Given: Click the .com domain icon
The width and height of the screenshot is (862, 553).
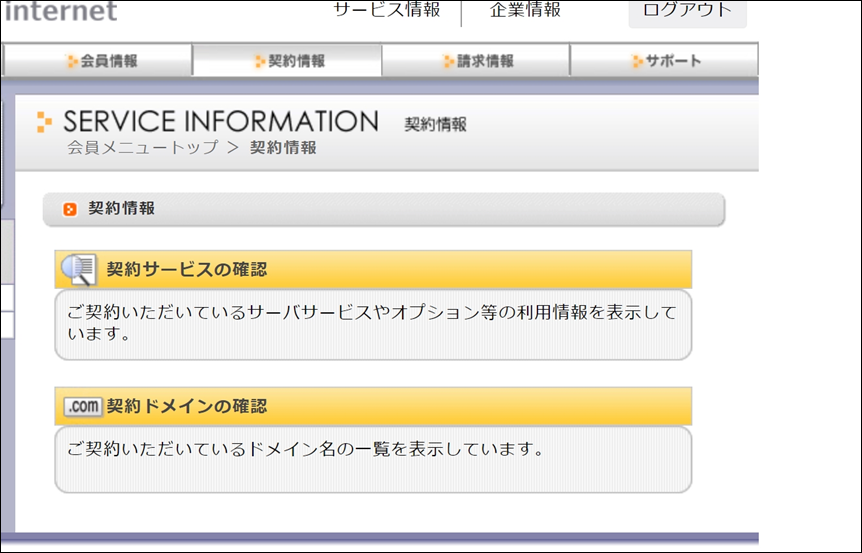Looking at the screenshot, I should [x=84, y=406].
